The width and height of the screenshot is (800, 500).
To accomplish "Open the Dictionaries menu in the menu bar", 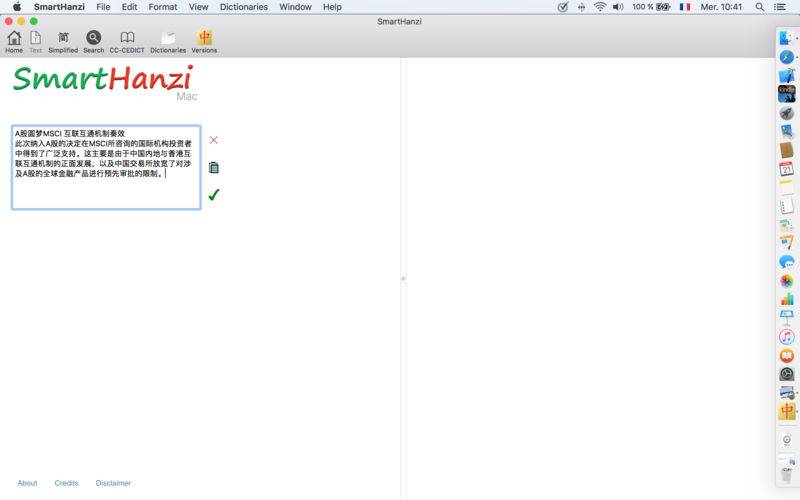I will click(x=243, y=7).
